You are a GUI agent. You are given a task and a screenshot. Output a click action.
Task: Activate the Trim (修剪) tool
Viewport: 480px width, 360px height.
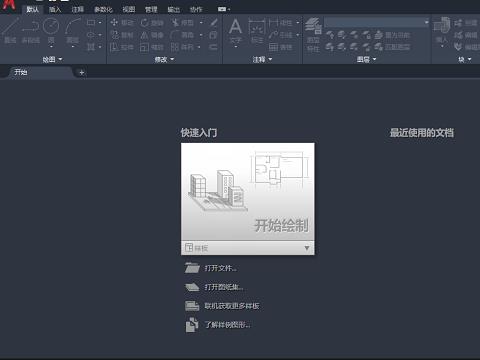pyautogui.click(x=182, y=23)
